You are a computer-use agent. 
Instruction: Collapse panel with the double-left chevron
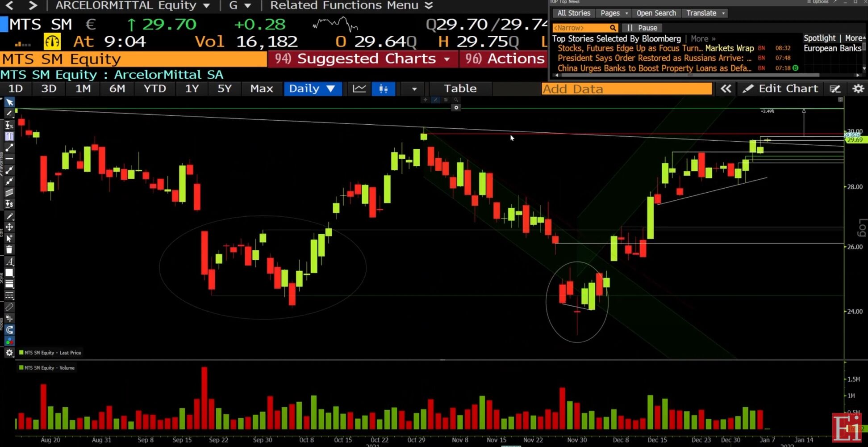pyautogui.click(x=726, y=89)
